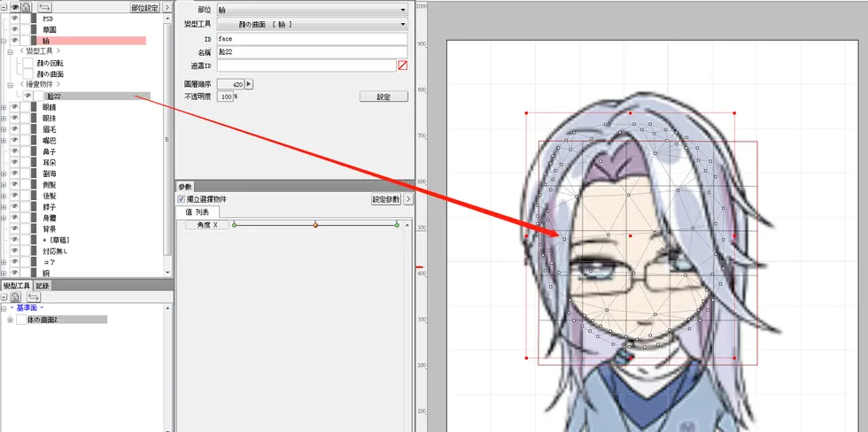Screen dimensions: 868x432
Task: Select right green key on 角度 X slider
Action: point(397,225)
